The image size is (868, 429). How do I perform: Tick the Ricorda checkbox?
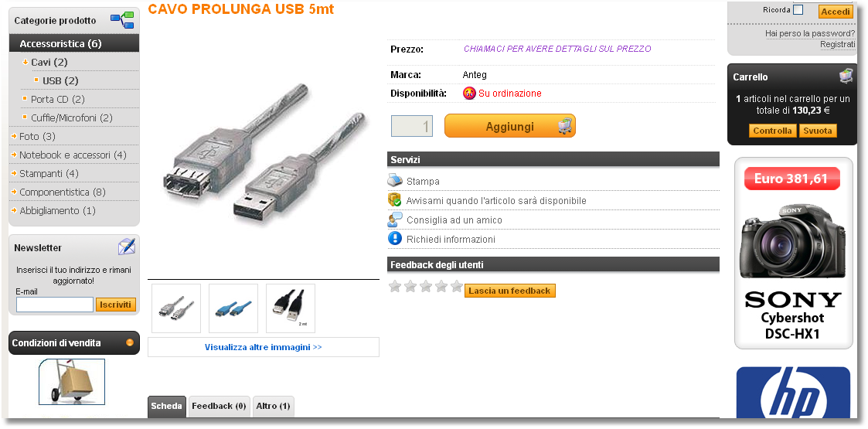tap(798, 10)
